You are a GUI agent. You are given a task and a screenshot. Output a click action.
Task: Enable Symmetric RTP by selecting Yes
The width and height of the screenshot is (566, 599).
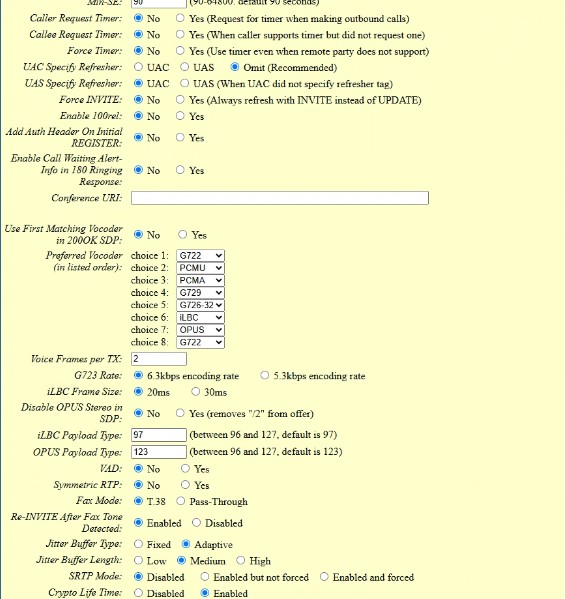[x=185, y=484]
